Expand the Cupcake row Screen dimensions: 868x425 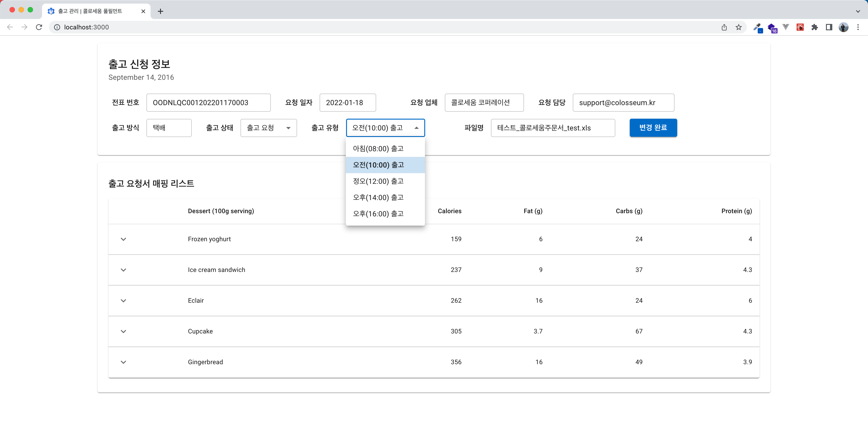(x=123, y=331)
